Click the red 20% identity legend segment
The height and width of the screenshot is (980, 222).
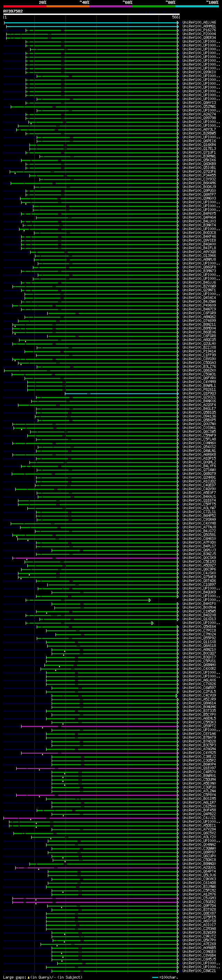tap(25, 6)
